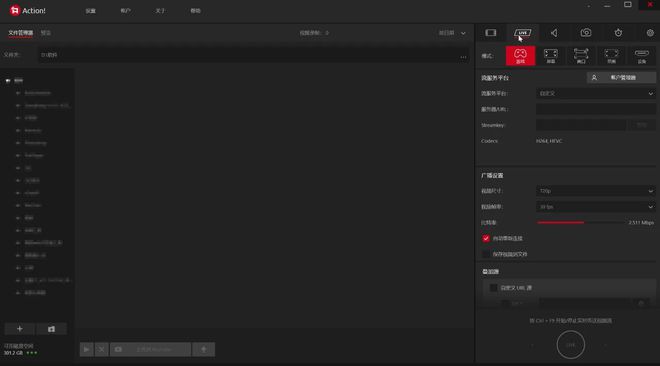Image resolution: width=660 pixels, height=366 pixels.
Task: Open the 720p video size dropdown
Action: click(596, 191)
